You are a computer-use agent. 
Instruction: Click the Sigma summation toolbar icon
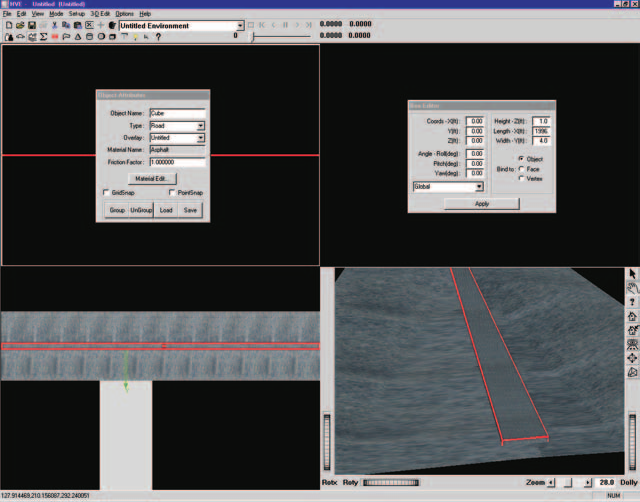(x=43, y=37)
